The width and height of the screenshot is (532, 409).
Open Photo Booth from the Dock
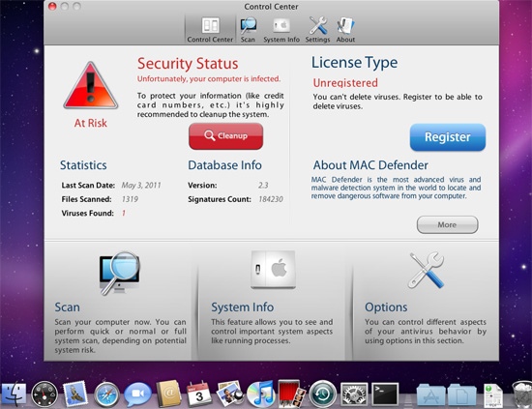point(291,394)
